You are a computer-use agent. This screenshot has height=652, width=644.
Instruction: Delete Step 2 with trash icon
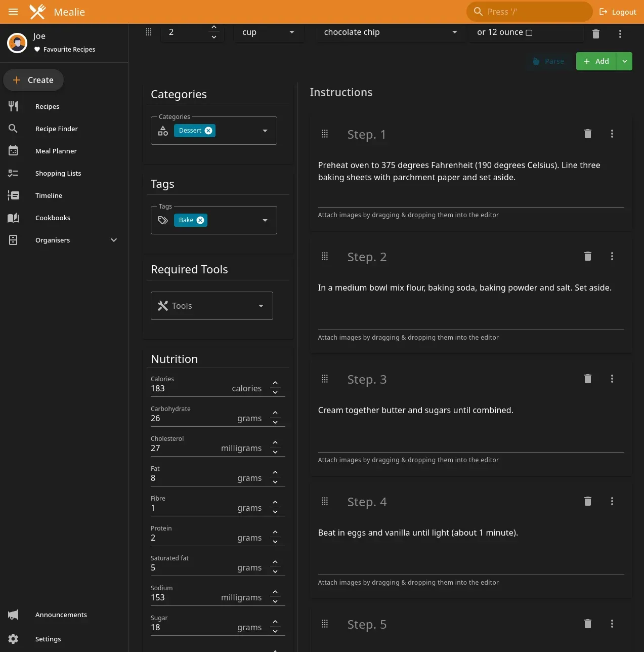[x=588, y=256]
